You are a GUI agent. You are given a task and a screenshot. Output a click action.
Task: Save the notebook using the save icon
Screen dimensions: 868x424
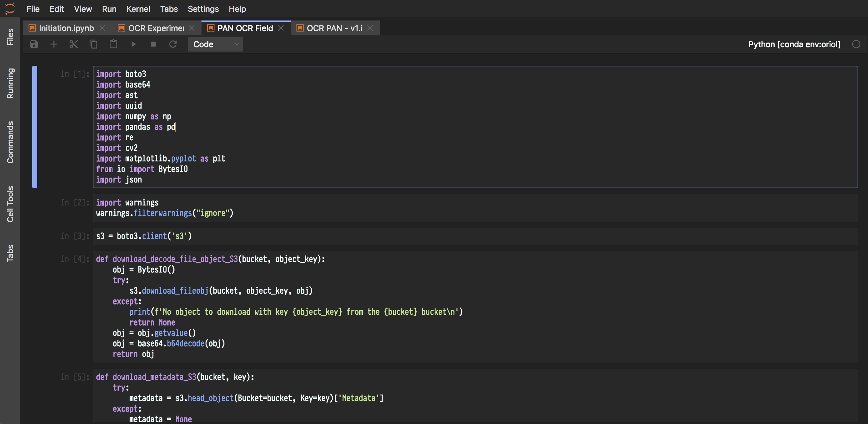[x=34, y=44]
